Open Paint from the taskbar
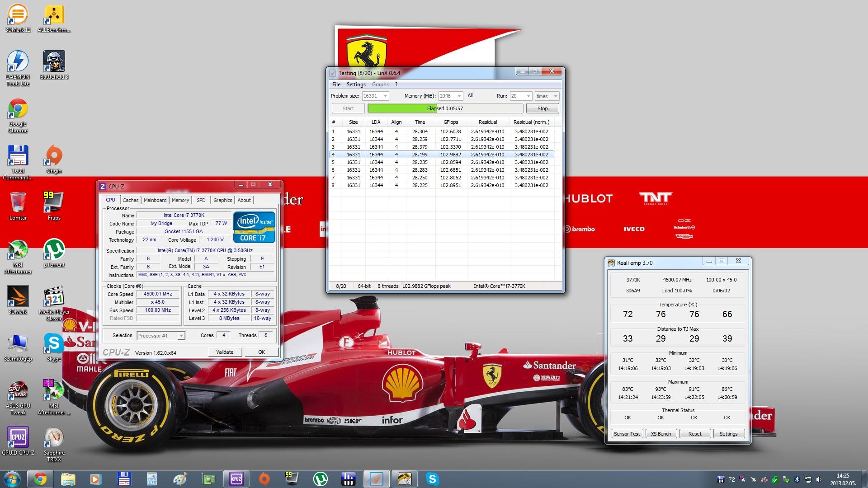Image resolution: width=868 pixels, height=488 pixels. coord(180,479)
